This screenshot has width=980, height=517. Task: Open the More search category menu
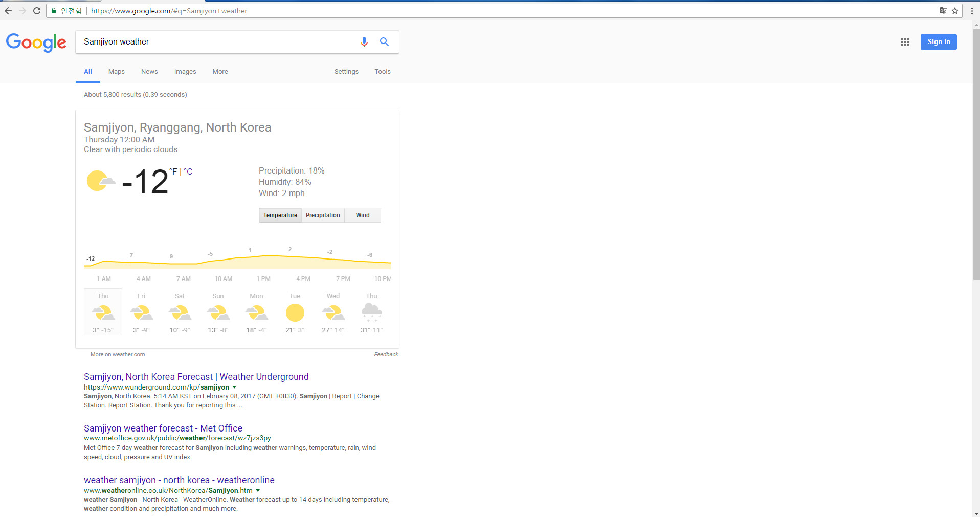[220, 72]
